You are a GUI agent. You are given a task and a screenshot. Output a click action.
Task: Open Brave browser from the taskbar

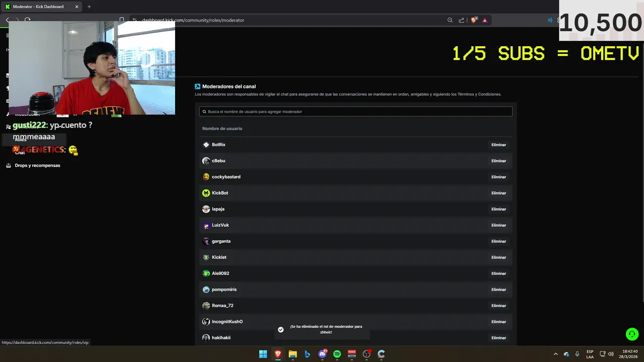point(278,354)
